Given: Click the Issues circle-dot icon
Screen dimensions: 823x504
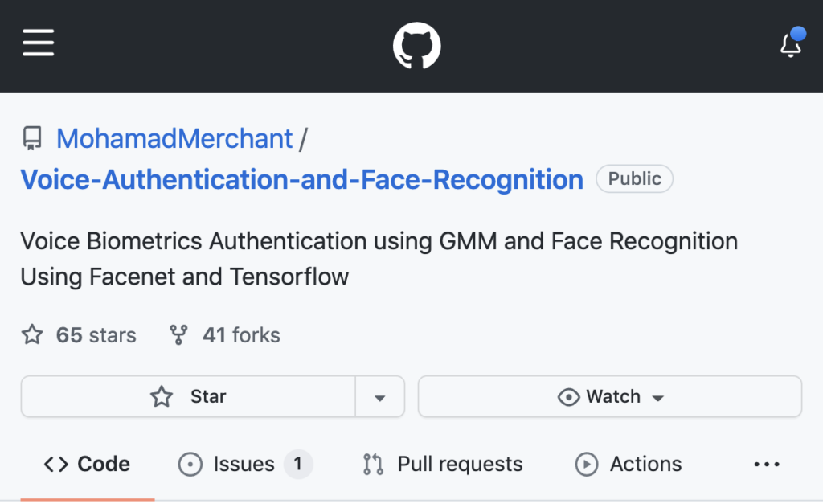Looking at the screenshot, I should (190, 464).
